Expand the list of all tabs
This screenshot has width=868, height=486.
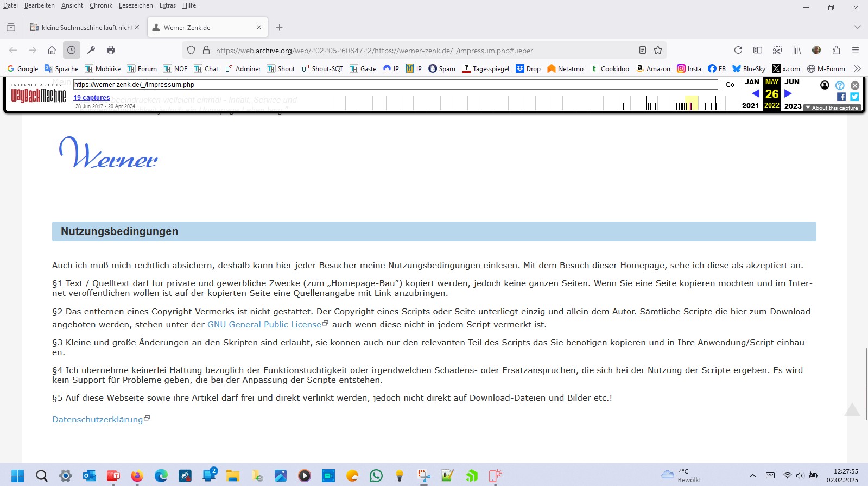(857, 27)
